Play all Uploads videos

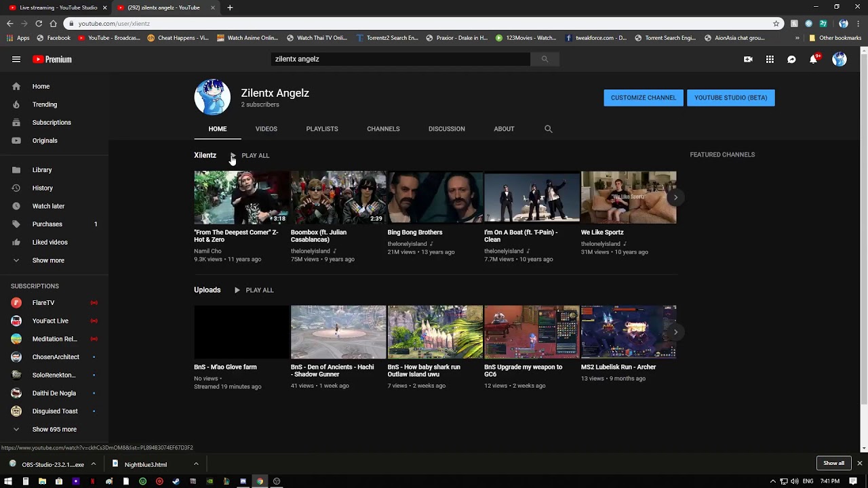[254, 290]
